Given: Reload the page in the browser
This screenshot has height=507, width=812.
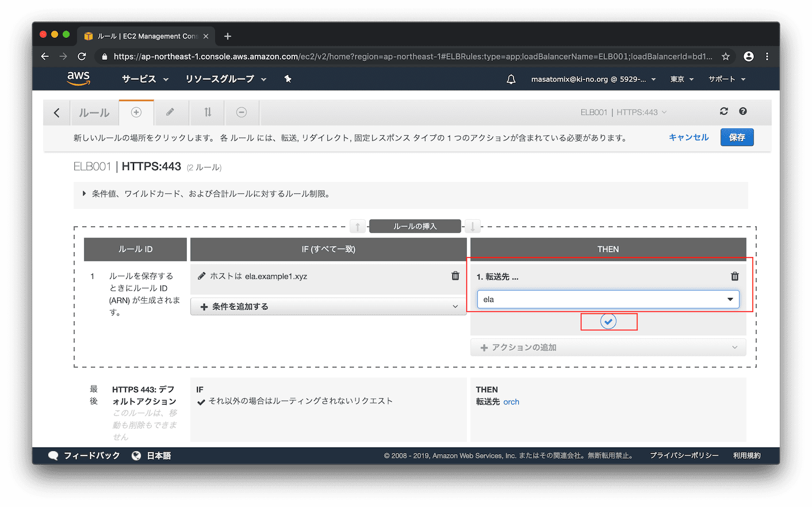Looking at the screenshot, I should click(82, 56).
